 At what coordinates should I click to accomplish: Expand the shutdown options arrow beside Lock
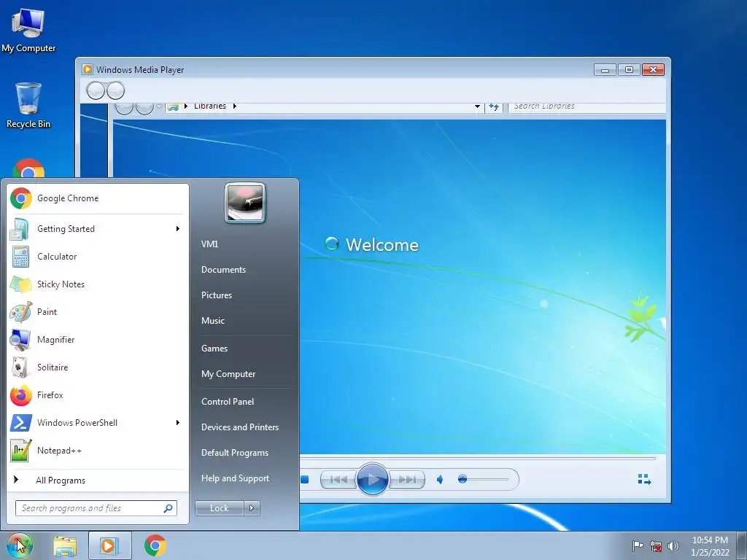pos(252,508)
